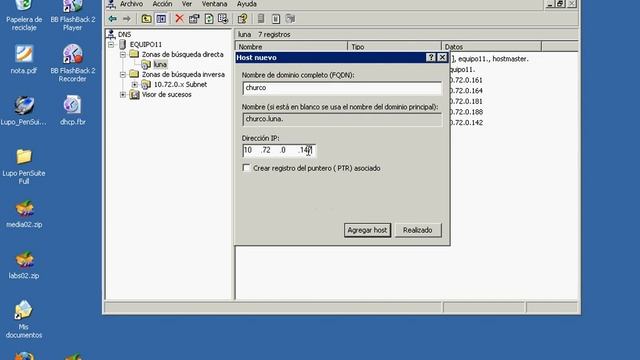Select the luna zone in tree
This screenshot has height=360, width=640.
tap(160, 64)
